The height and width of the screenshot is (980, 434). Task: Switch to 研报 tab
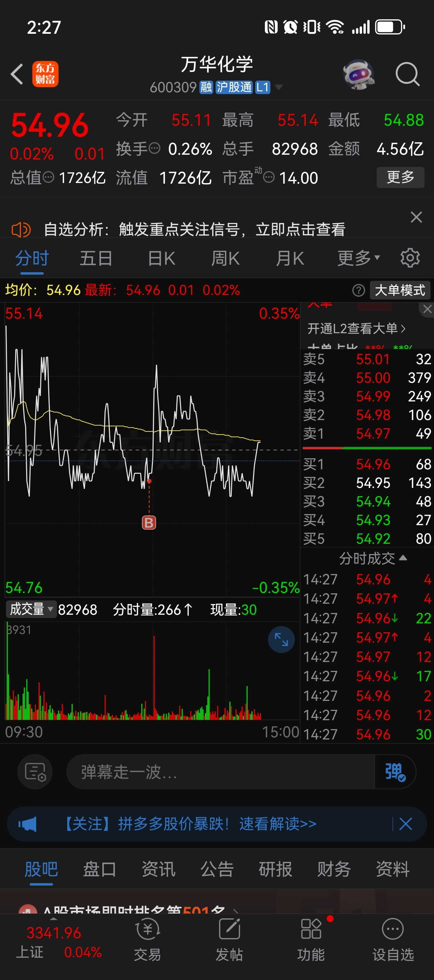pos(276,870)
